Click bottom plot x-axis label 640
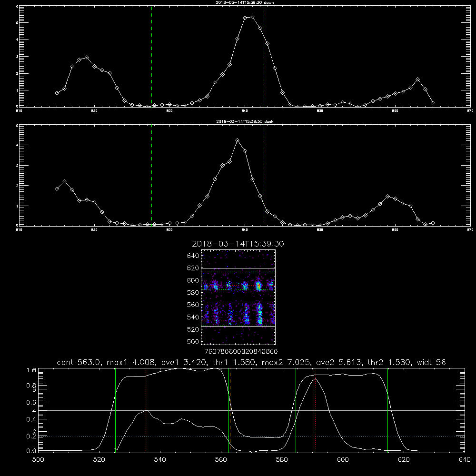The width and height of the screenshot is (476, 476). point(465,460)
